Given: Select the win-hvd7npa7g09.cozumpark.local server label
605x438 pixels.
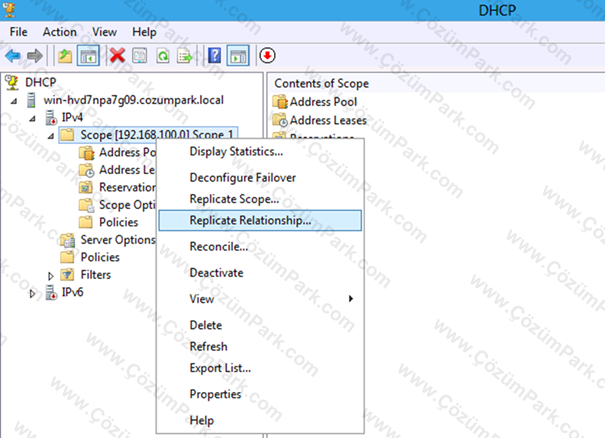Looking at the screenshot, I should click(x=134, y=100).
